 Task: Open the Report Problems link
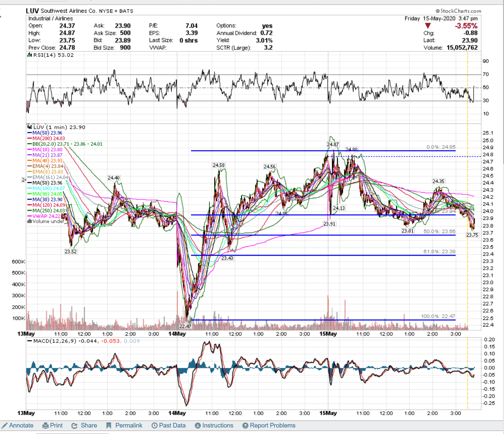pyautogui.click(x=272, y=426)
